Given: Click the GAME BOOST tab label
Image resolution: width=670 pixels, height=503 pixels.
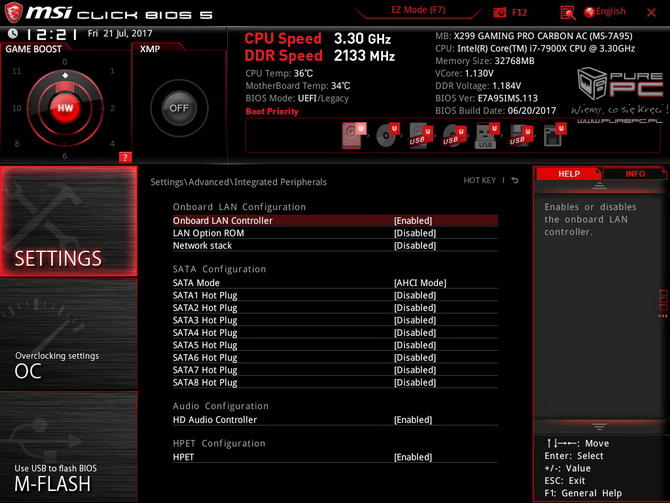Looking at the screenshot, I should (33, 49).
